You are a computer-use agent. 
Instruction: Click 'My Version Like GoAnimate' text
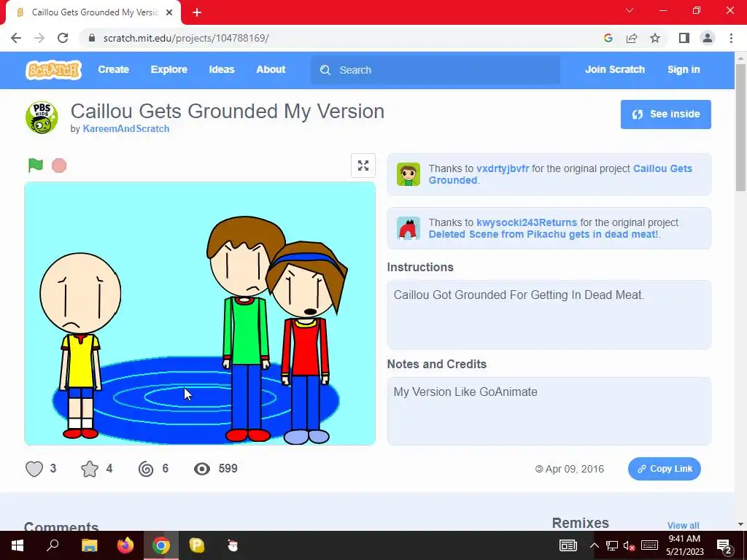click(465, 392)
